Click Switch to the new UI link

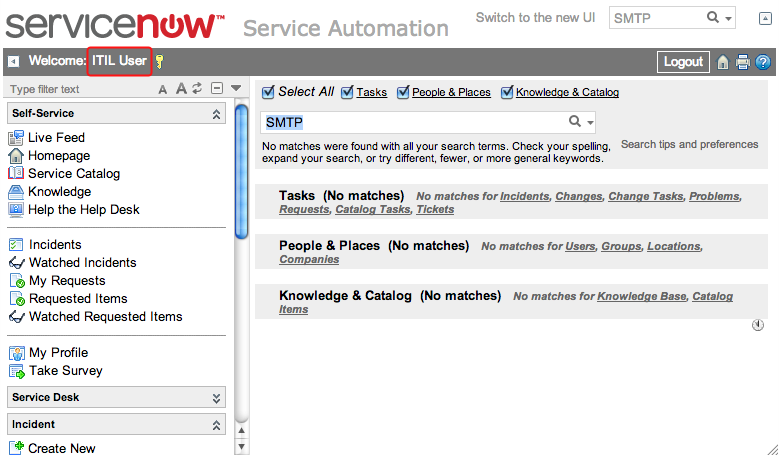(535, 18)
